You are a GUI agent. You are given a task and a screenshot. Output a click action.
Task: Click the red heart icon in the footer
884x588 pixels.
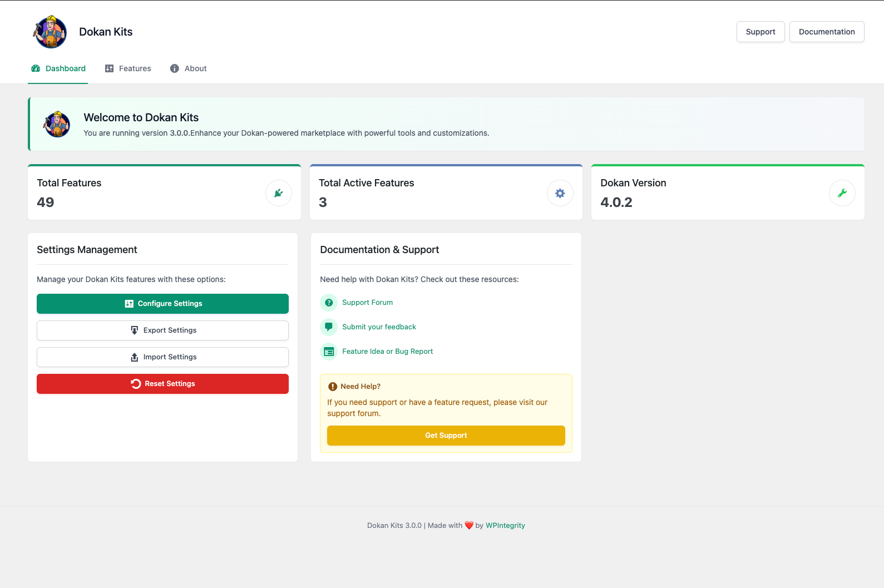click(x=469, y=525)
